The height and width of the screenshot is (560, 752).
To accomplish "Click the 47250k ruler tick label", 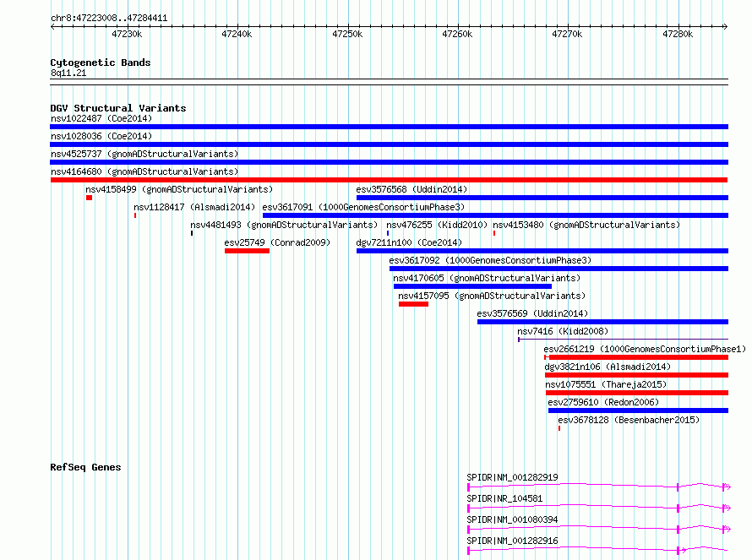I will point(347,34).
